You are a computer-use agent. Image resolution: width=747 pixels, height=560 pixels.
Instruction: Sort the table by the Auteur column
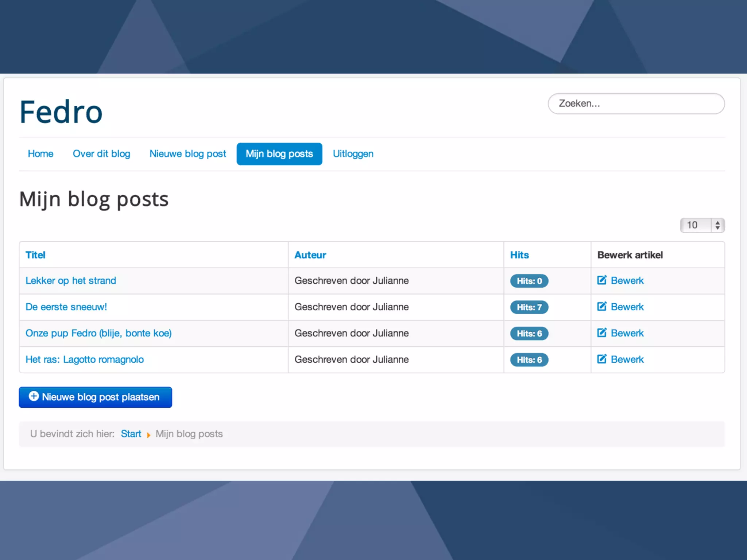(x=310, y=255)
